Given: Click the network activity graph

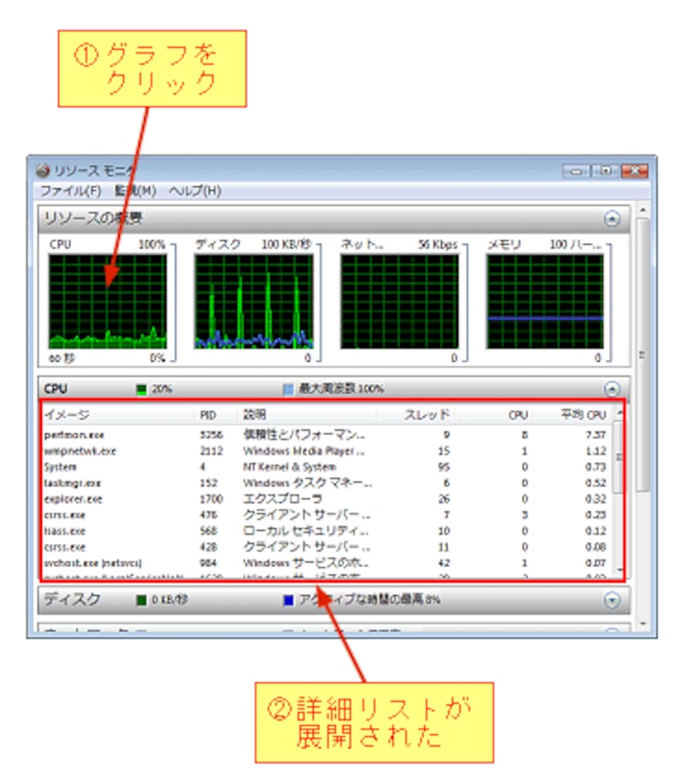Looking at the screenshot, I should click(x=399, y=302).
